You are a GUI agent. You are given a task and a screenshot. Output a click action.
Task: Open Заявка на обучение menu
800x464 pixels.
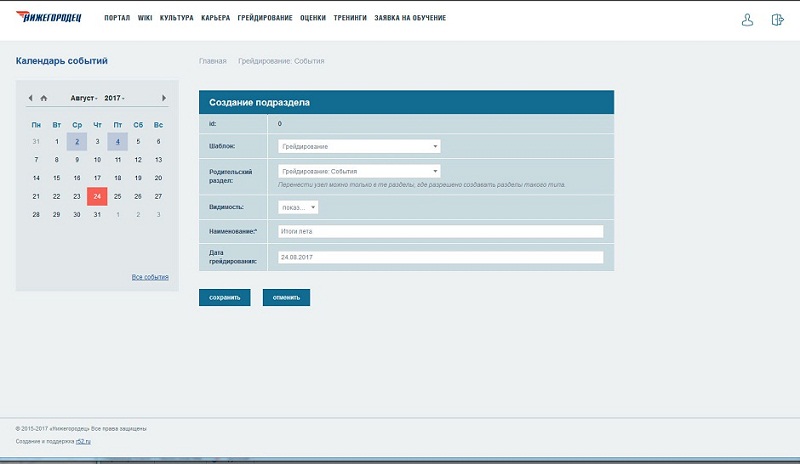tap(410, 18)
